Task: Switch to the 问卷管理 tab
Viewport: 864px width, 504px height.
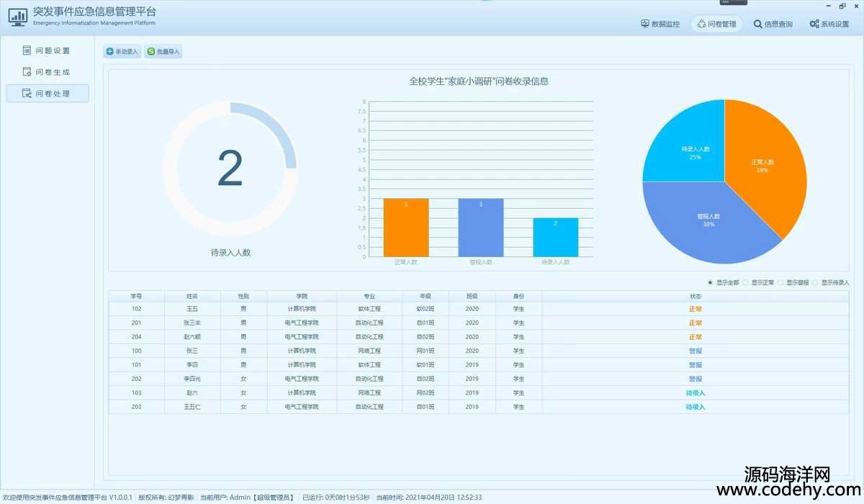Action: tap(716, 24)
